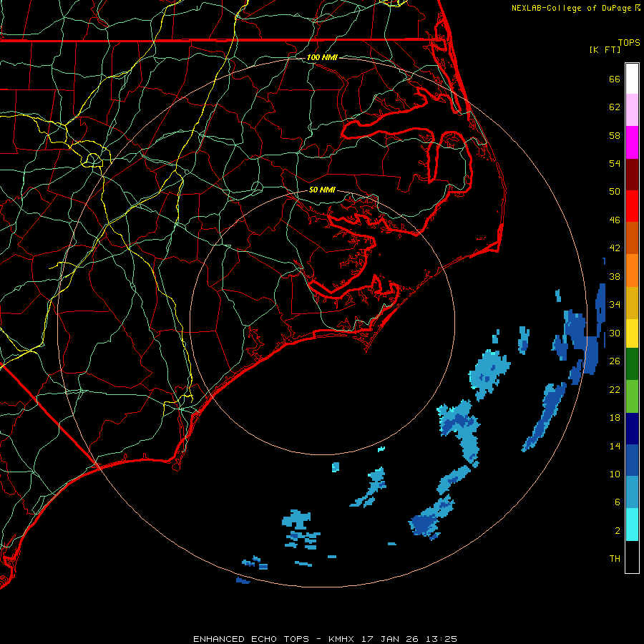Click the 'TOPS' legend title
The height and width of the screenshot is (644, 644).
point(629,42)
